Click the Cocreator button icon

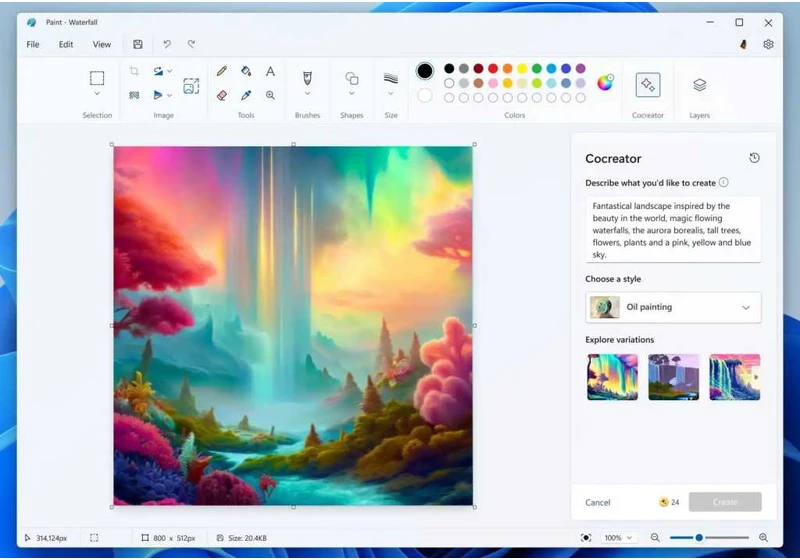click(x=648, y=85)
